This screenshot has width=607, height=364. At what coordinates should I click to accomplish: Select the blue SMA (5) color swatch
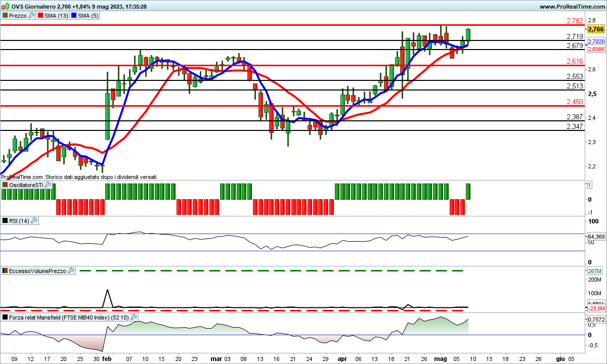pos(74,16)
